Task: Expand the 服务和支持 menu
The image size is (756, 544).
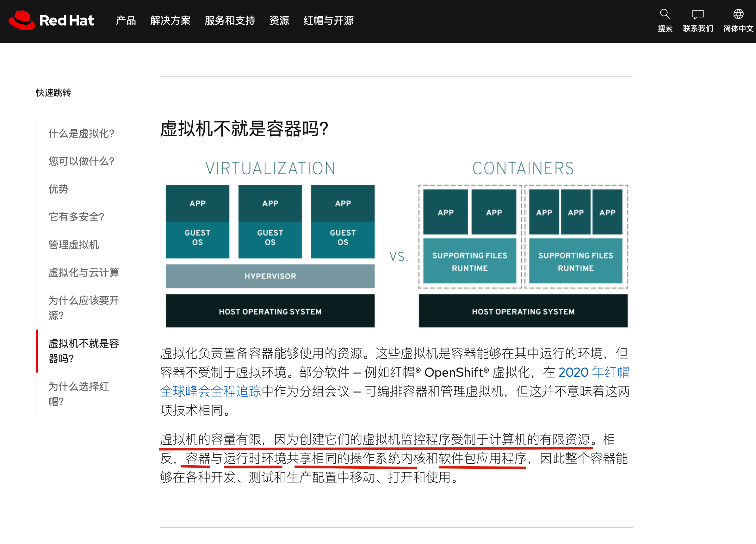Action: click(230, 21)
